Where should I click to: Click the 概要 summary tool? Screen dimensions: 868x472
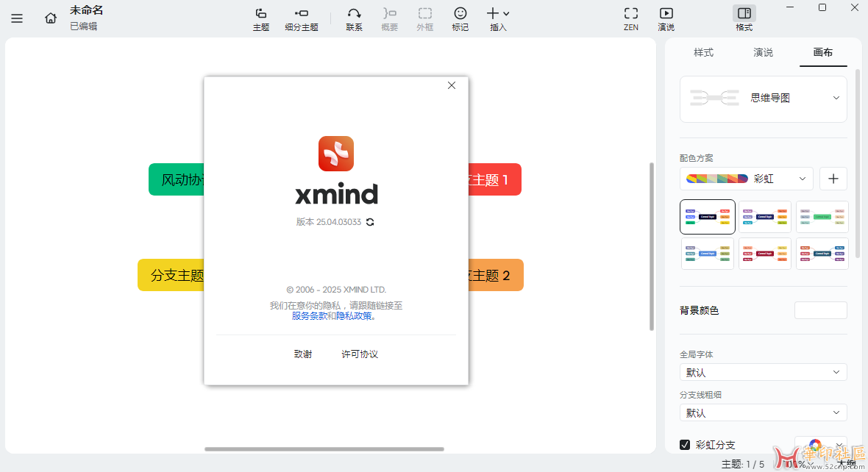coord(389,19)
